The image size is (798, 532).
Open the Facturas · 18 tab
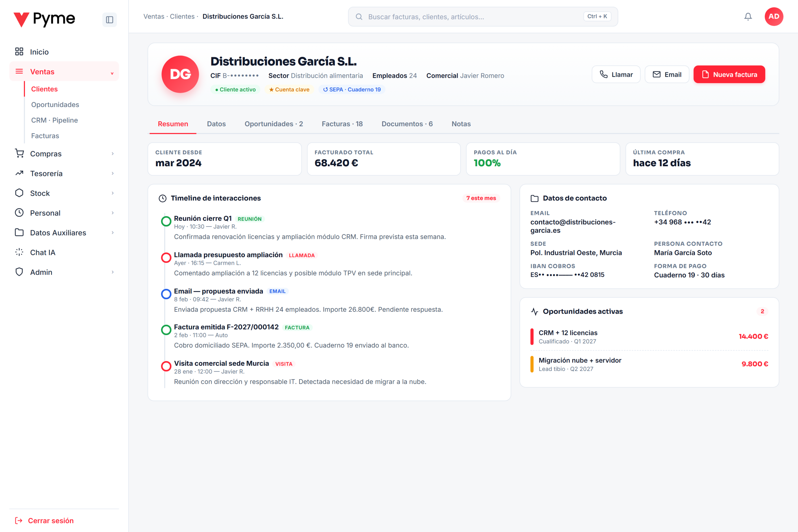tap(342, 124)
